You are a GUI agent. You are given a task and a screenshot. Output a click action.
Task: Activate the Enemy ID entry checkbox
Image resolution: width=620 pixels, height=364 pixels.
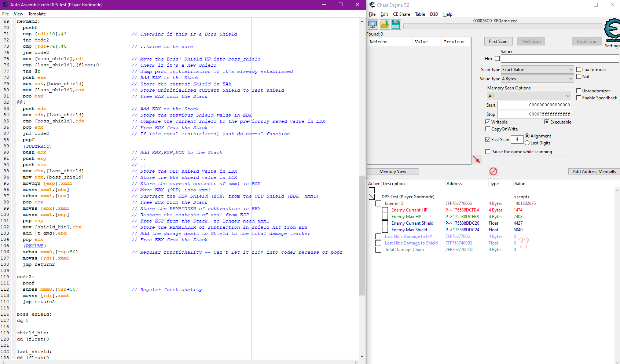click(x=378, y=203)
